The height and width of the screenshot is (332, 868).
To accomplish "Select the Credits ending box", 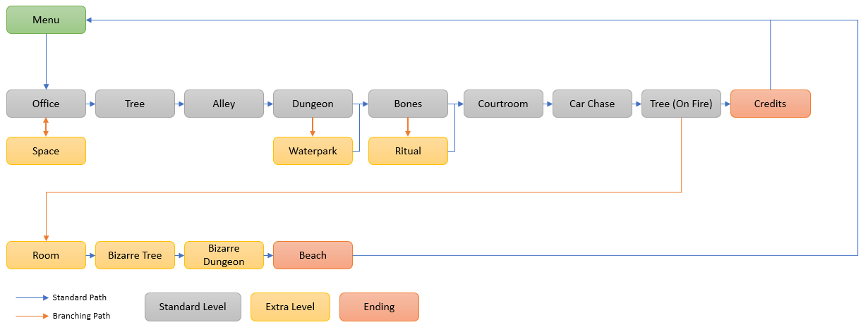I will (x=770, y=104).
